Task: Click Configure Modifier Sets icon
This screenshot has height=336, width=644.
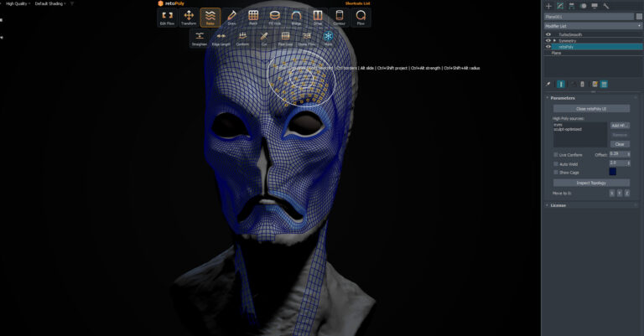Action: point(595,84)
